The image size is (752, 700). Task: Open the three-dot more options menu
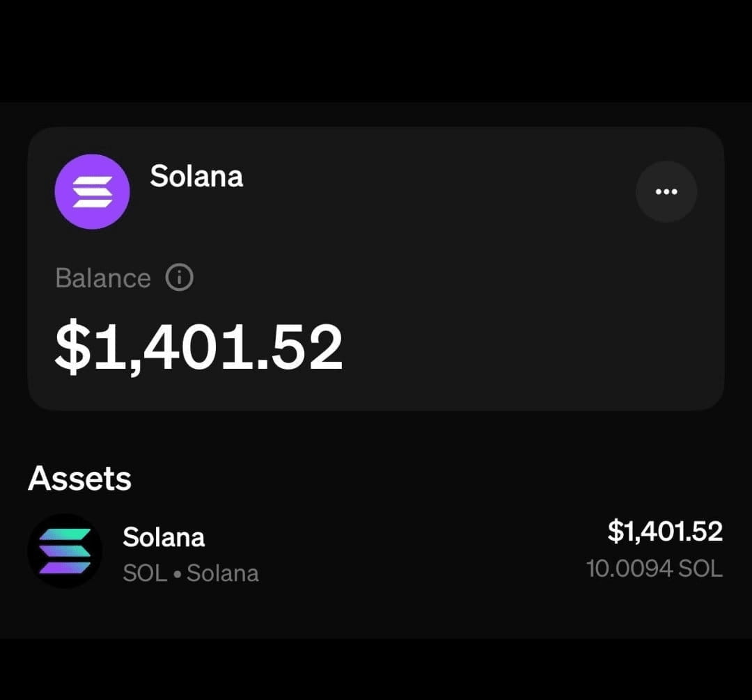(x=666, y=191)
